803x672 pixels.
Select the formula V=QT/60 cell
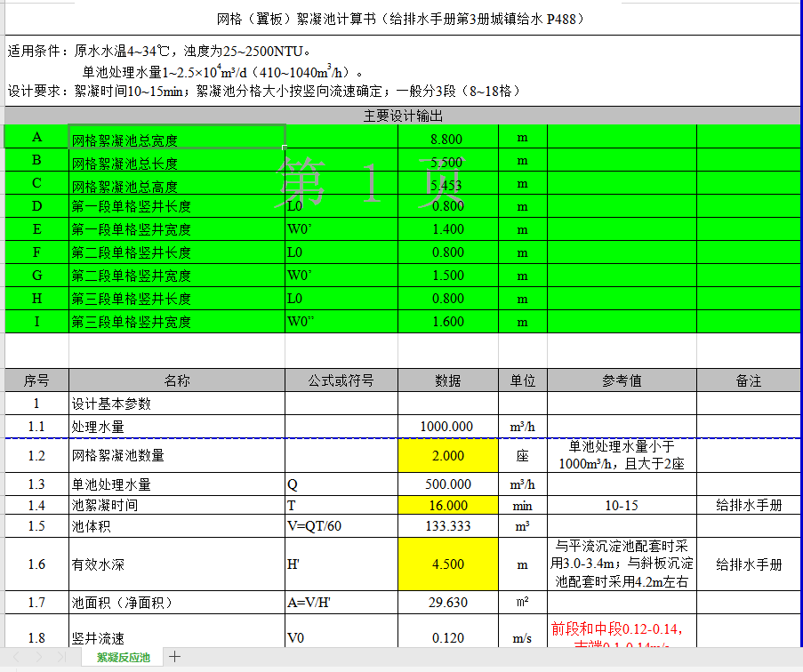341,526
